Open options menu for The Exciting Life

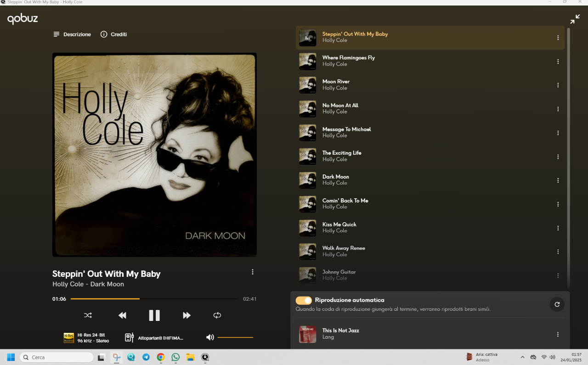[558, 157]
